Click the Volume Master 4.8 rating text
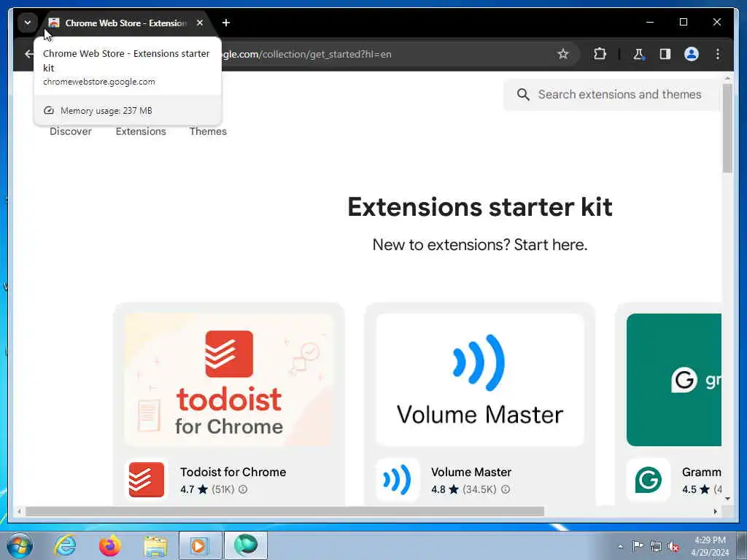 click(x=438, y=489)
